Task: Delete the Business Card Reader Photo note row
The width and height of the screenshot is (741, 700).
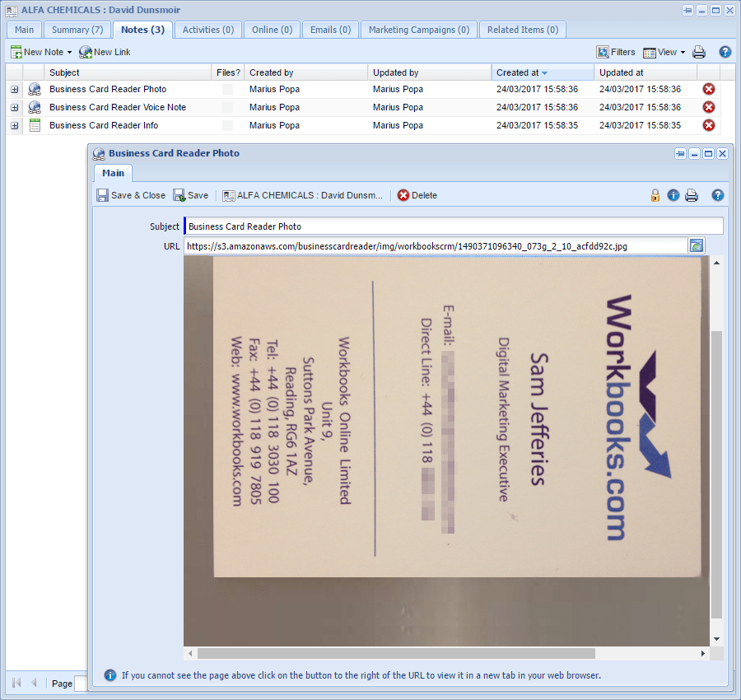Action: pyautogui.click(x=708, y=89)
